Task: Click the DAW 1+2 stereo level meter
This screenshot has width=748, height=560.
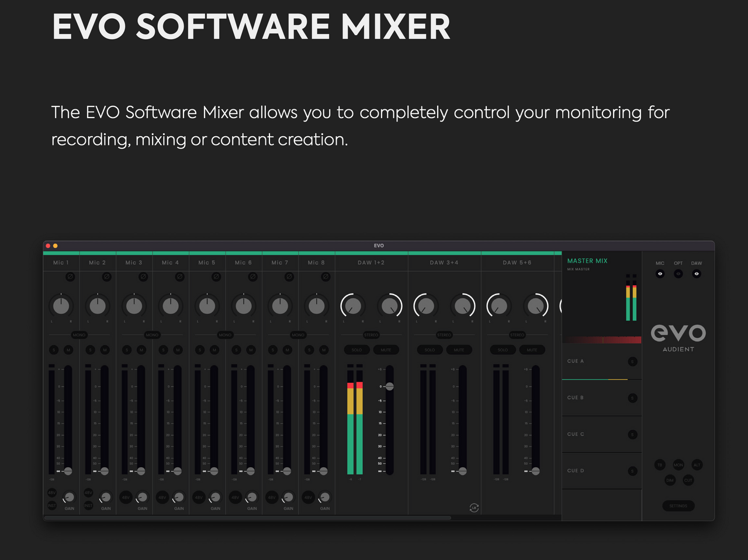Action: click(x=355, y=419)
